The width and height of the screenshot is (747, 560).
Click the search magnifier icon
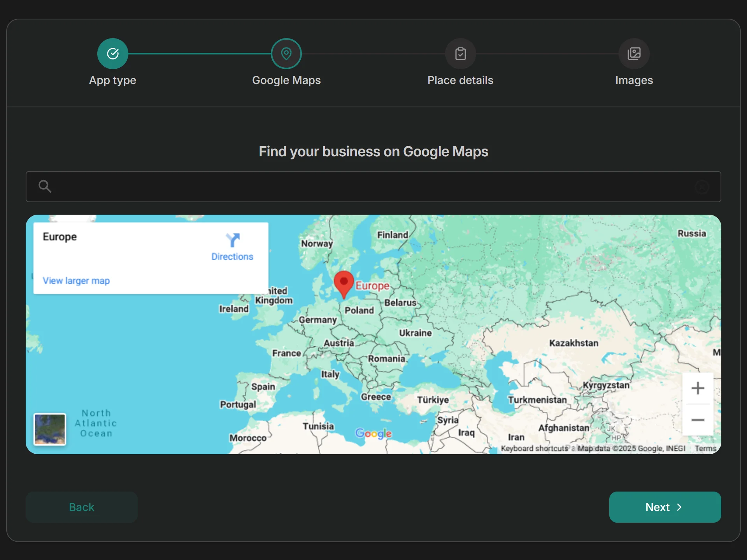(45, 186)
